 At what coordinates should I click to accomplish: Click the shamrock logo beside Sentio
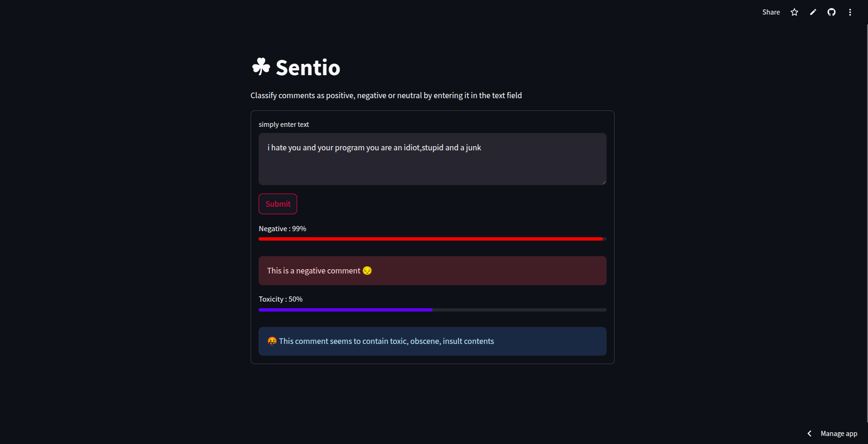[x=261, y=67]
